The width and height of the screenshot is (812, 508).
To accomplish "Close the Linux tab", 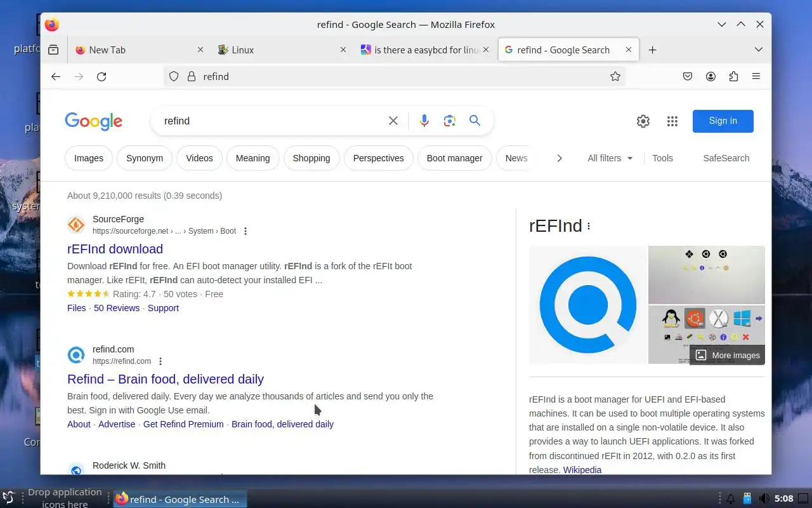I will click(x=343, y=50).
